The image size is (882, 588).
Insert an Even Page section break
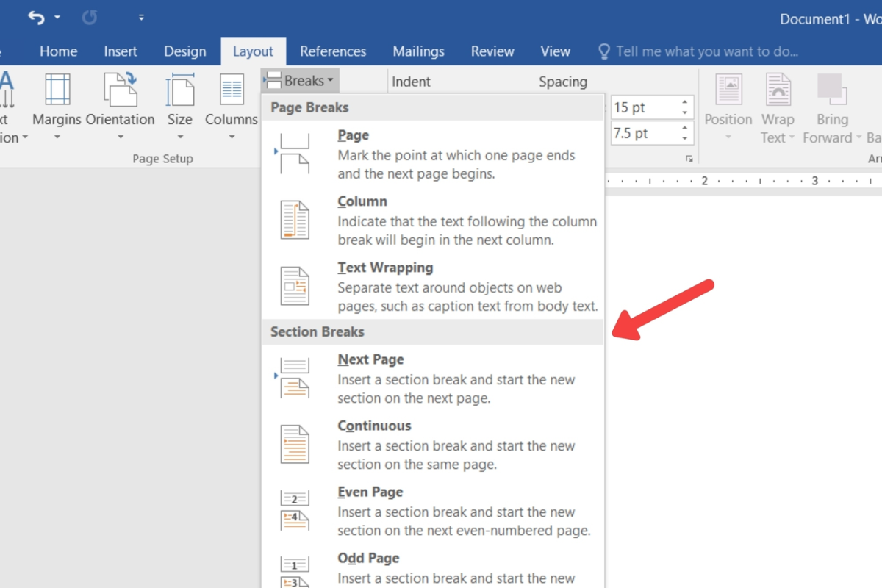433,510
